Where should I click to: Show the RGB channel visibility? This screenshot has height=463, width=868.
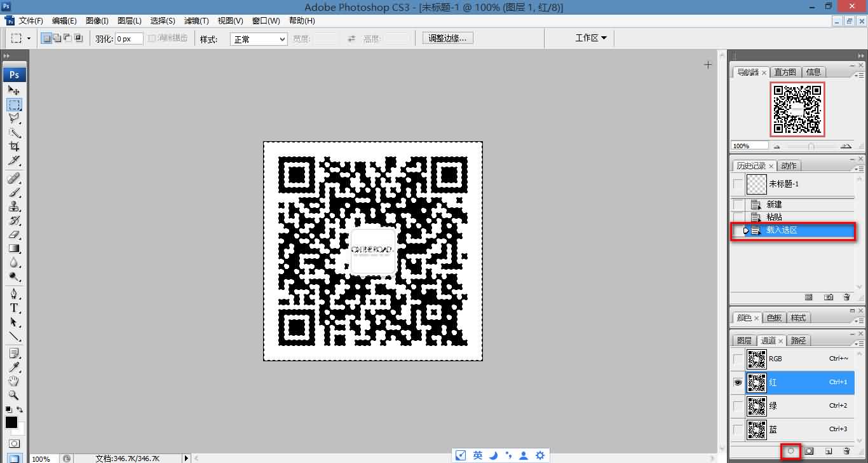[738, 359]
